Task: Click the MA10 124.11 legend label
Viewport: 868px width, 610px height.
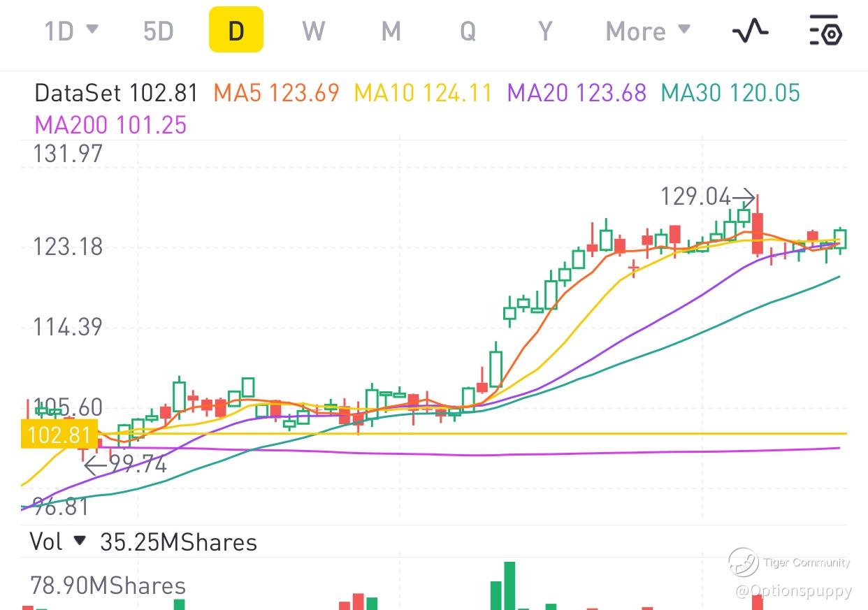Action: [423, 93]
